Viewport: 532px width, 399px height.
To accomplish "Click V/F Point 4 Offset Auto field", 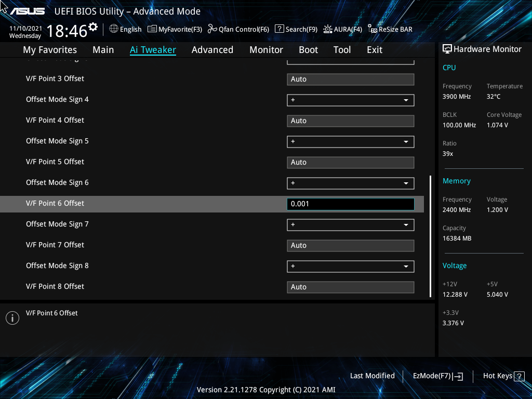I will [x=351, y=121].
